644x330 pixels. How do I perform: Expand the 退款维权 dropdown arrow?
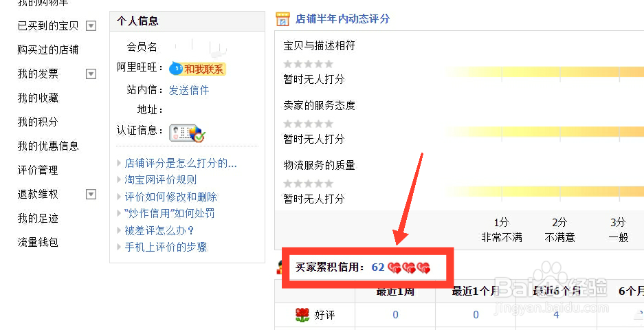pos(91,194)
